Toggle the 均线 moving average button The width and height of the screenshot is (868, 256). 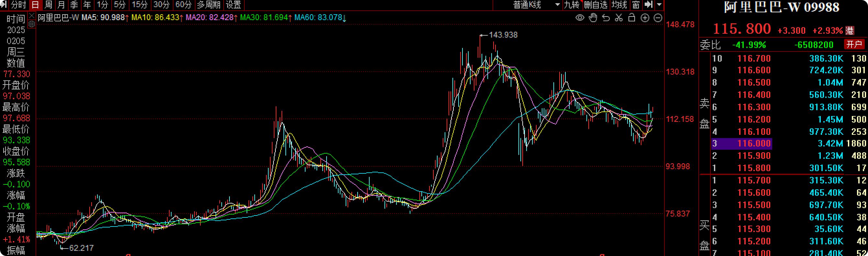pyautogui.click(x=619, y=5)
